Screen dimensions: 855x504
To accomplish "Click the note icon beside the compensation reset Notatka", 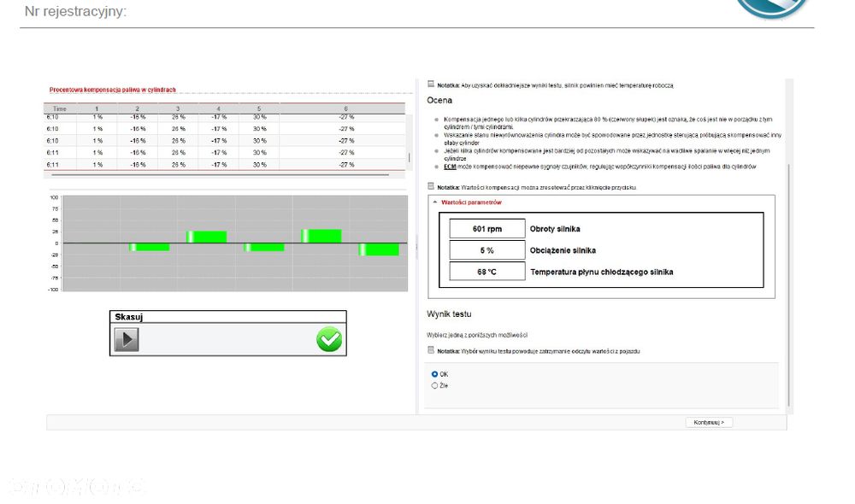I will (431, 186).
